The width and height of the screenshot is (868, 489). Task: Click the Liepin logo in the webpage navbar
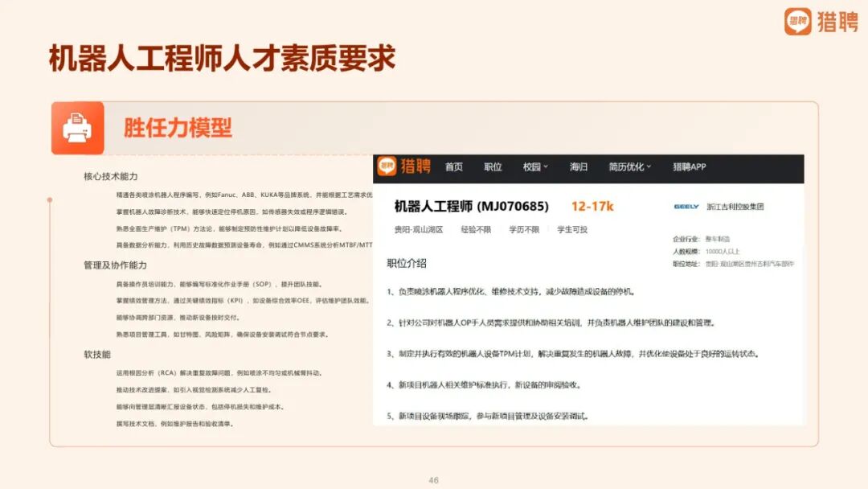(404, 166)
